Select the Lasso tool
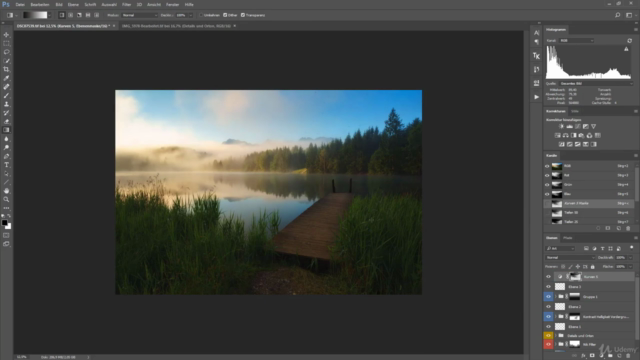 point(6,52)
